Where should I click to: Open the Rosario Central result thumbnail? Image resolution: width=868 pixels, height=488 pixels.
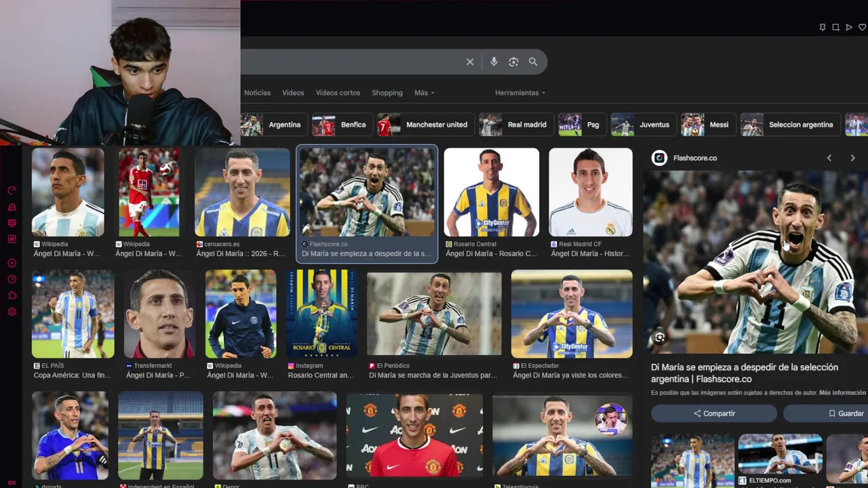[492, 192]
